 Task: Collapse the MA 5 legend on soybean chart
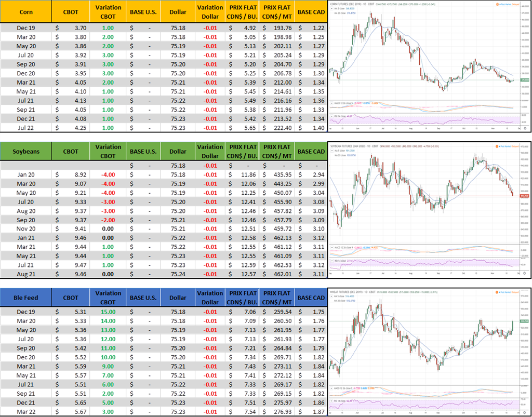[331, 151]
